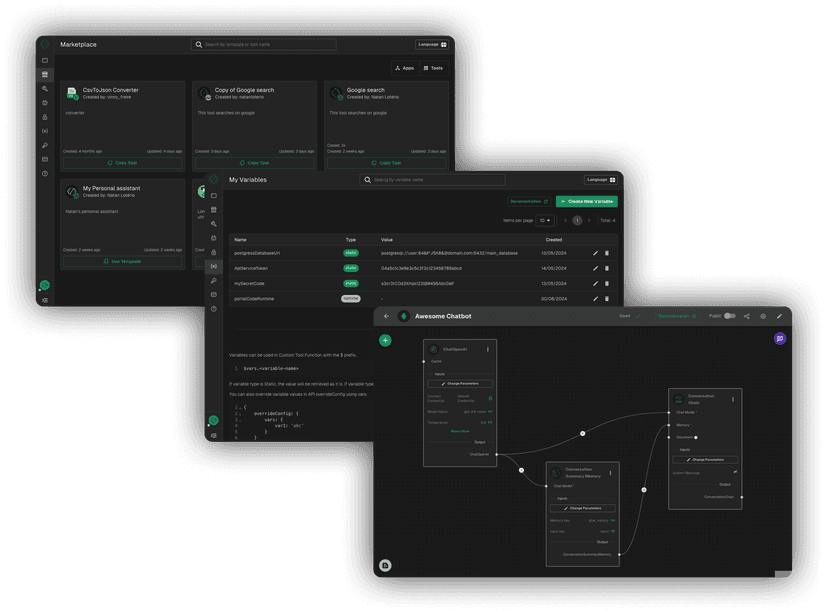
Task: Click Change Parameters on ChatOpenAI node
Action: [460, 384]
